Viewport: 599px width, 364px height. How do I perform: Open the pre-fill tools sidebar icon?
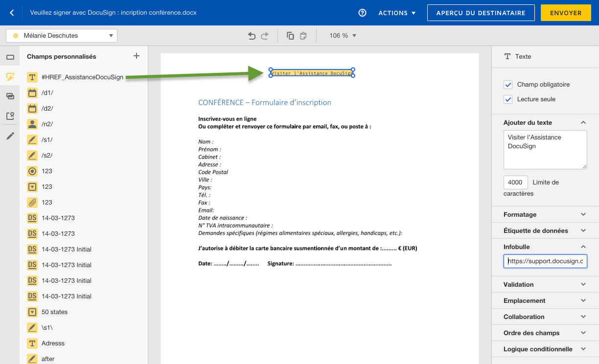(10, 116)
